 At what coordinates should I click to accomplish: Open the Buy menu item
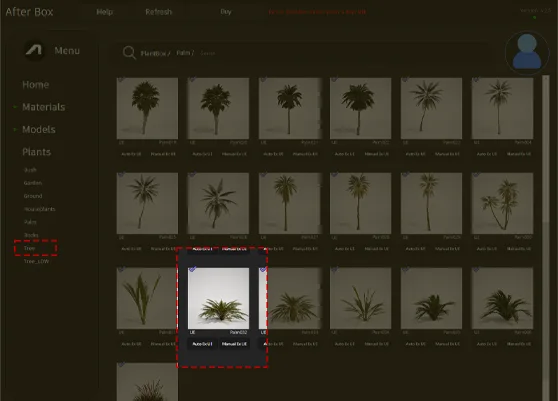pos(226,11)
